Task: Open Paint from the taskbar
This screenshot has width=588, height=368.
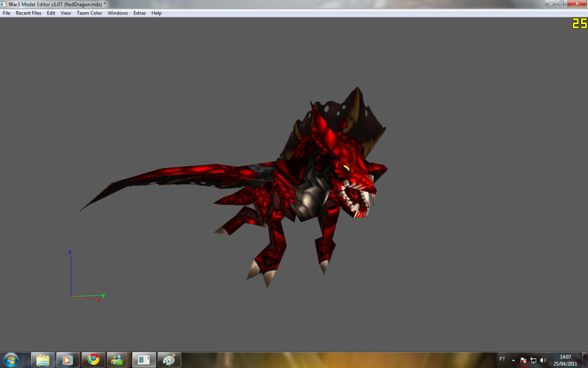Action: click(169, 360)
